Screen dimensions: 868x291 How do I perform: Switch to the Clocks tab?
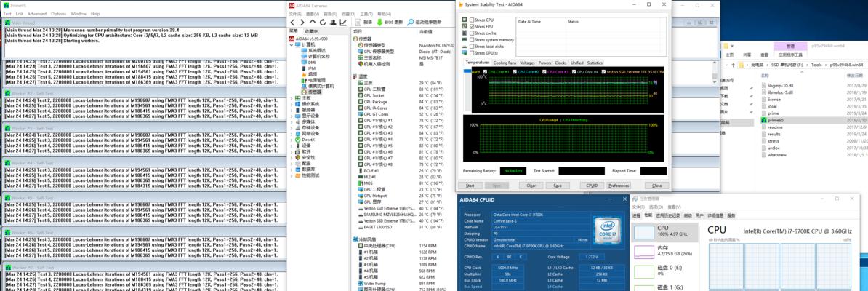[x=560, y=63]
